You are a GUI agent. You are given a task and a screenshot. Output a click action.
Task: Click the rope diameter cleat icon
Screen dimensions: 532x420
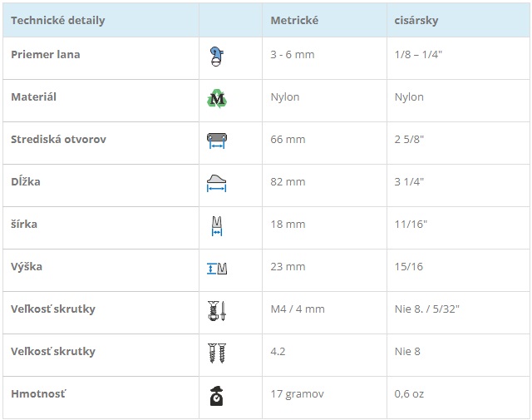[x=217, y=57]
